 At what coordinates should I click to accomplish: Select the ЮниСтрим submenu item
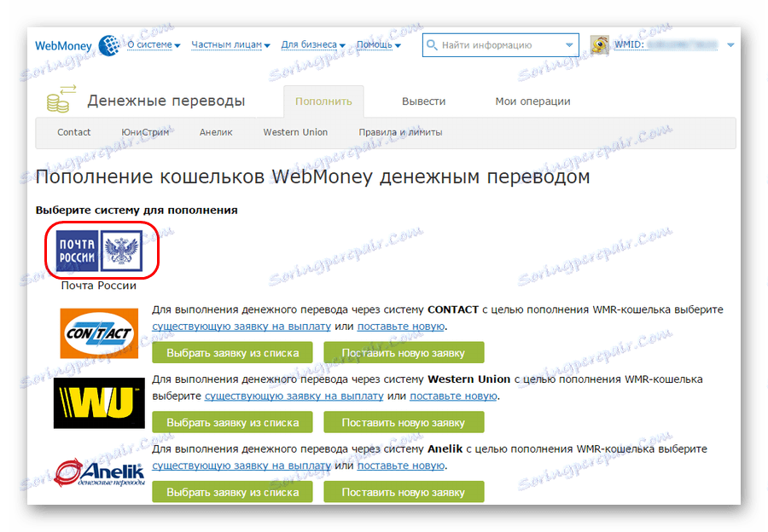tap(145, 132)
